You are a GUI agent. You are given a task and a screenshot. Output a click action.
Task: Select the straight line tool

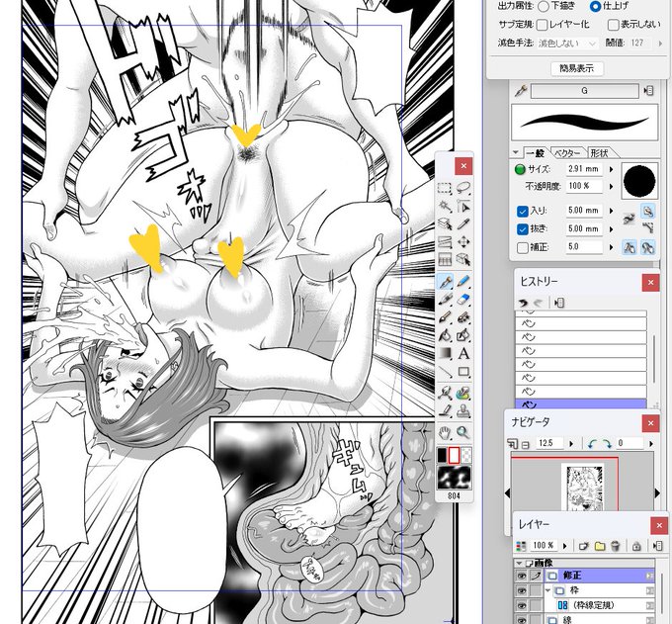click(446, 372)
